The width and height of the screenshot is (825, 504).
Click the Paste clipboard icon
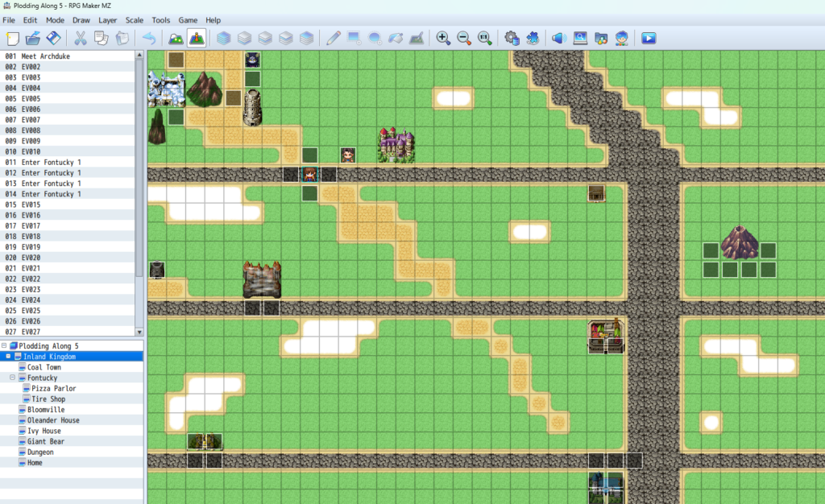[122, 39]
